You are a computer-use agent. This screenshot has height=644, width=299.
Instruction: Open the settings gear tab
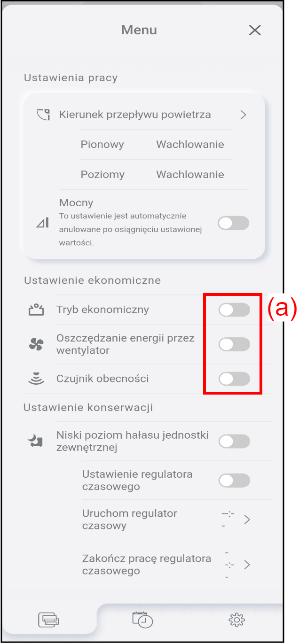pyautogui.click(x=236, y=620)
